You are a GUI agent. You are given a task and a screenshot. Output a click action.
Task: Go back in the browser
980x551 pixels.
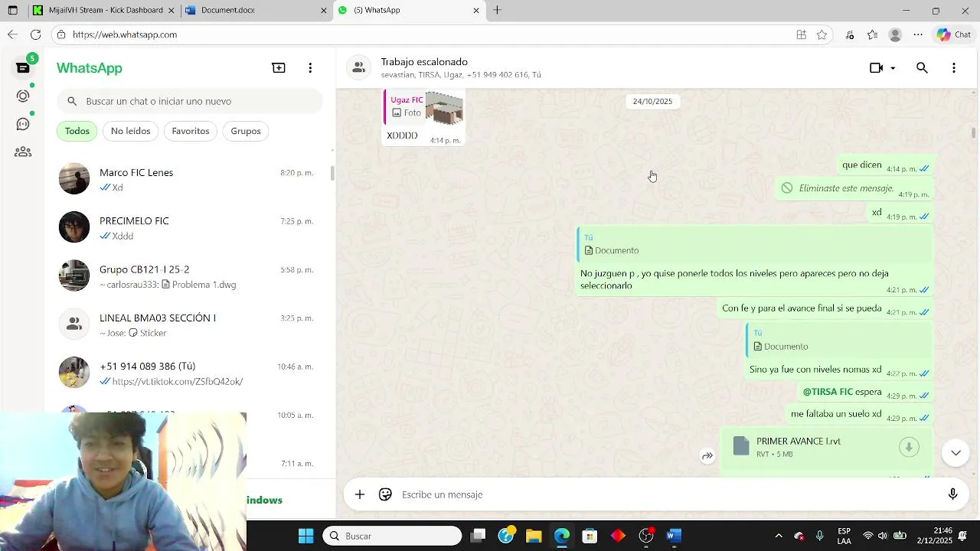point(12,34)
